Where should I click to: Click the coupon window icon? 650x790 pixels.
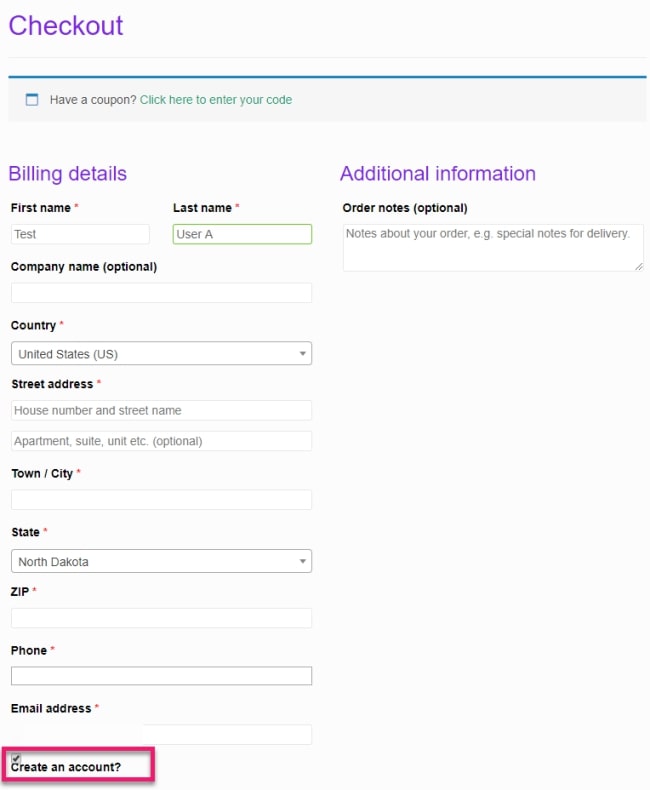coord(32,99)
